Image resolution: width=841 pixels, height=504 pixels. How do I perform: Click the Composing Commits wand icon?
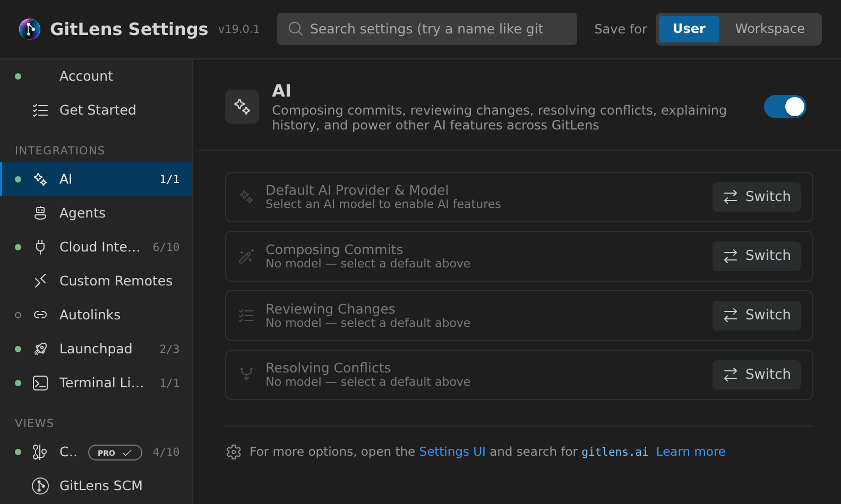[246, 256]
